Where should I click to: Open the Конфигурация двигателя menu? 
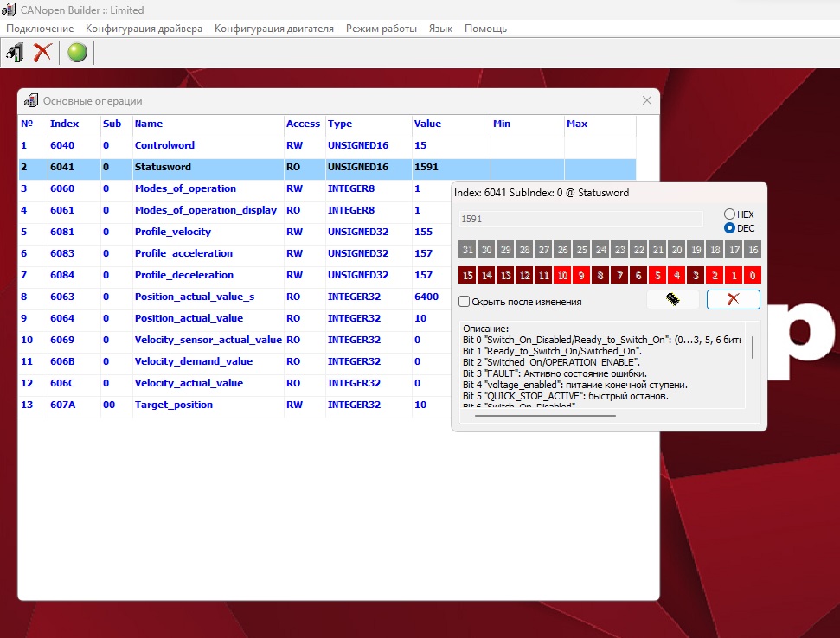click(x=273, y=29)
